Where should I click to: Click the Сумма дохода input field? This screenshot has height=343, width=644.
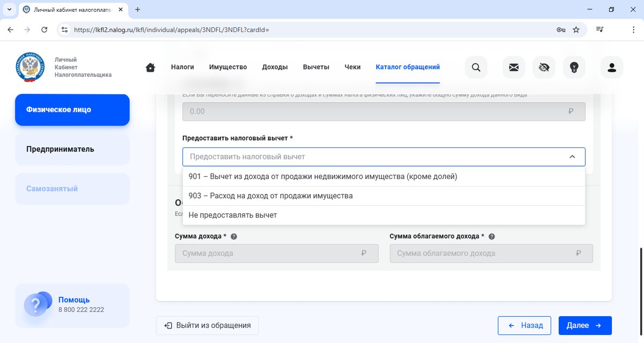[277, 253]
